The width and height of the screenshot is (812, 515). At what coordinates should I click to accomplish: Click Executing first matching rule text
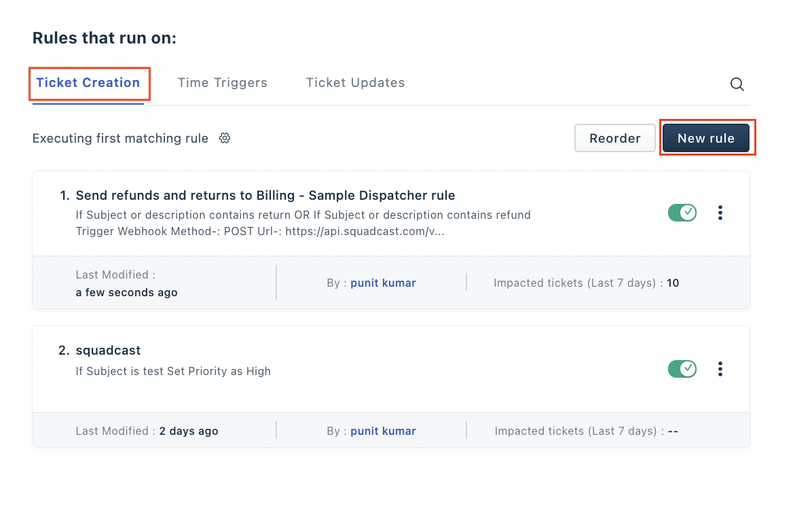pyautogui.click(x=120, y=139)
